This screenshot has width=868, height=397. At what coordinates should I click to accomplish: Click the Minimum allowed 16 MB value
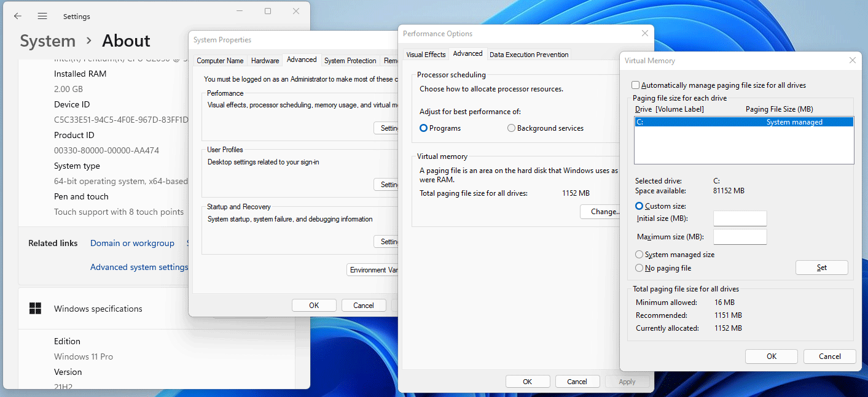click(724, 303)
